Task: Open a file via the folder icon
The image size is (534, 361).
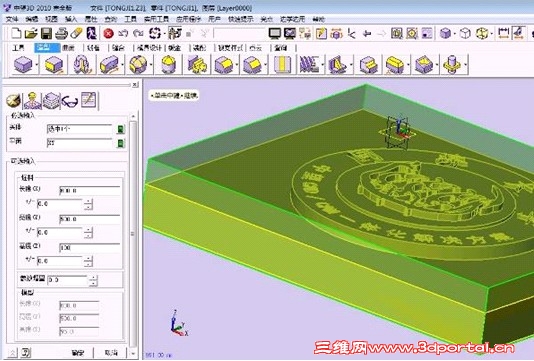Action: pos(31,33)
